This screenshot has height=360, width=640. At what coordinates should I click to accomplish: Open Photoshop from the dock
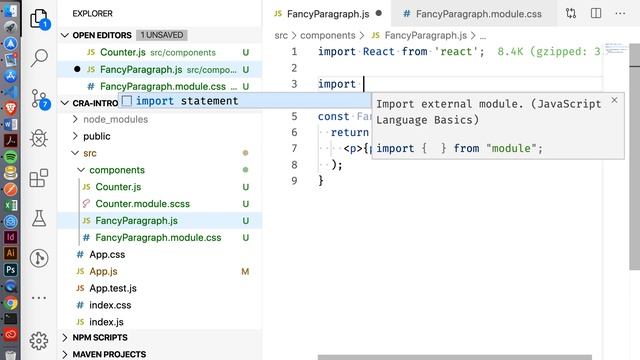coord(11,270)
